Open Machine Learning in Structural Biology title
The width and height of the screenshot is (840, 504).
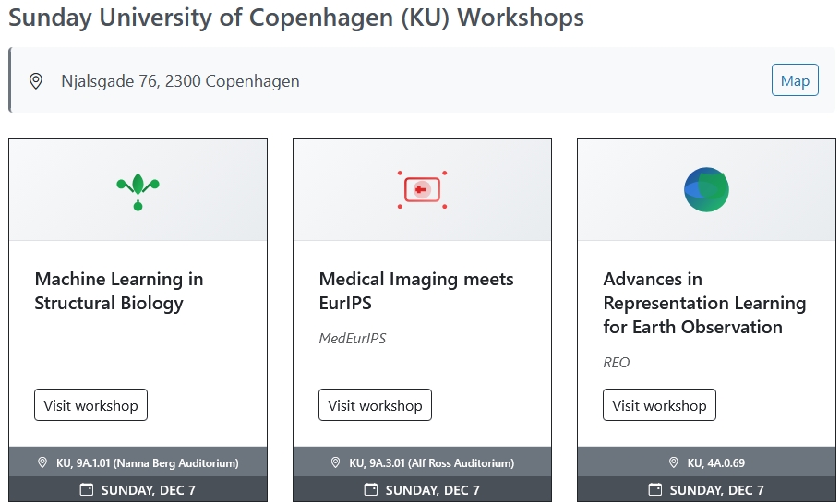pos(119,291)
